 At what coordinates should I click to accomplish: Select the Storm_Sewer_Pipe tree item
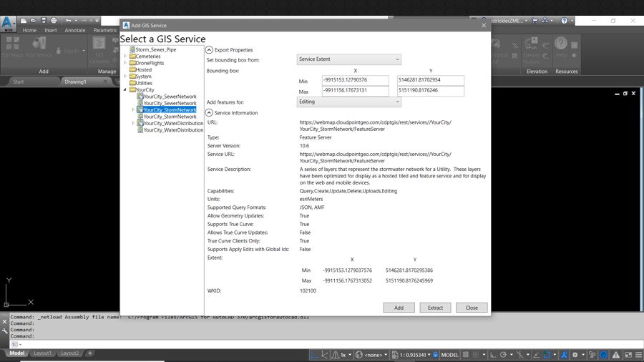click(x=153, y=49)
